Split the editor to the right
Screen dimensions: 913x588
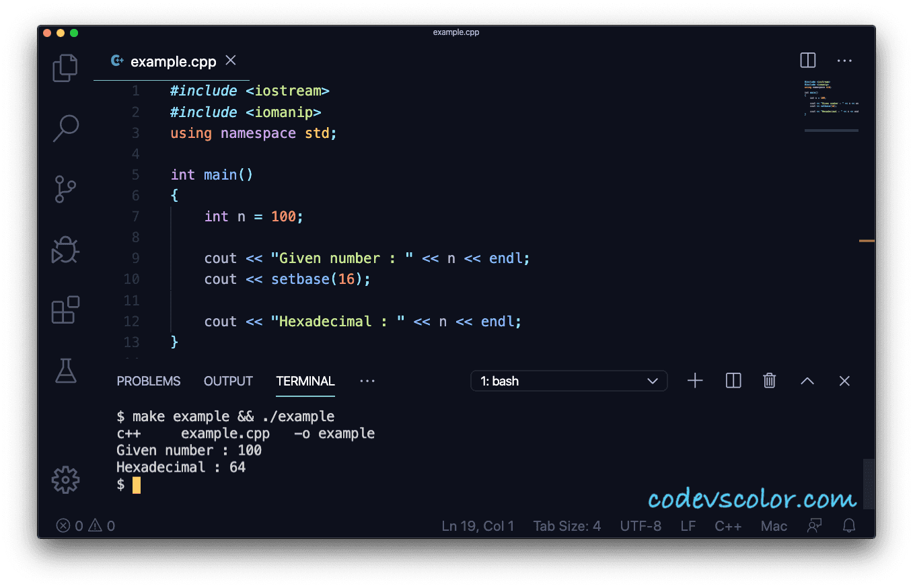coord(808,61)
